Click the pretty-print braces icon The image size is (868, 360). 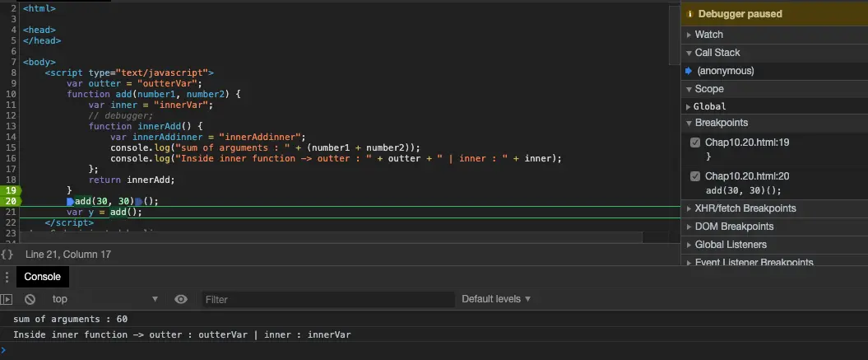[7, 254]
